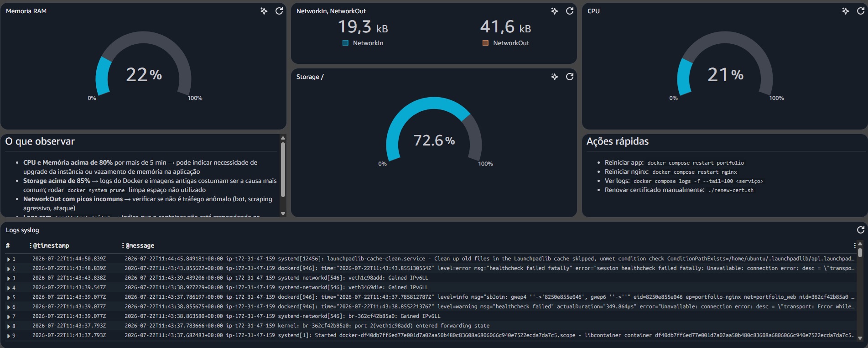The image size is (868, 348).
Task: Click the sparkle icon on CPU widget
Action: [845, 11]
